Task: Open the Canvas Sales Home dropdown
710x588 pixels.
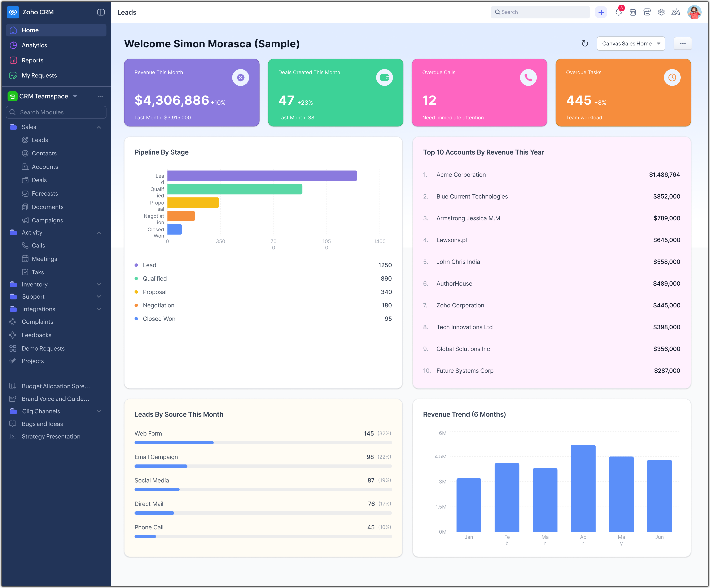Action: pos(631,44)
